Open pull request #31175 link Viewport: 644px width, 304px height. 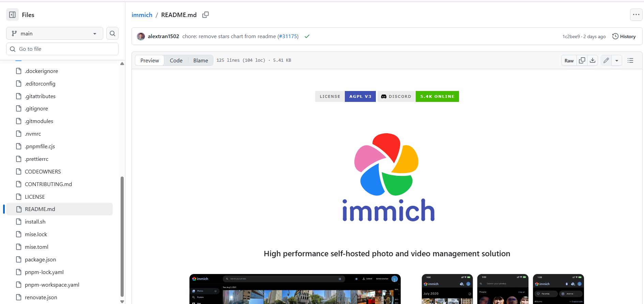tap(289, 36)
